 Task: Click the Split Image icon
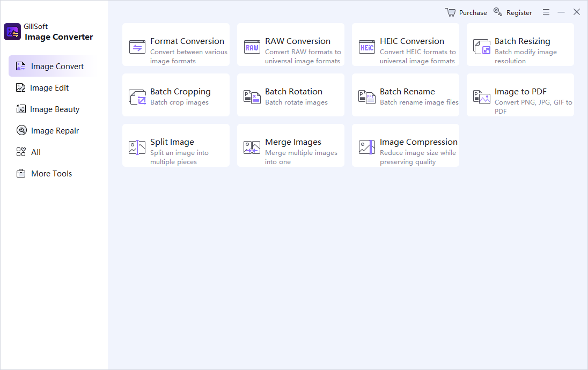(137, 147)
